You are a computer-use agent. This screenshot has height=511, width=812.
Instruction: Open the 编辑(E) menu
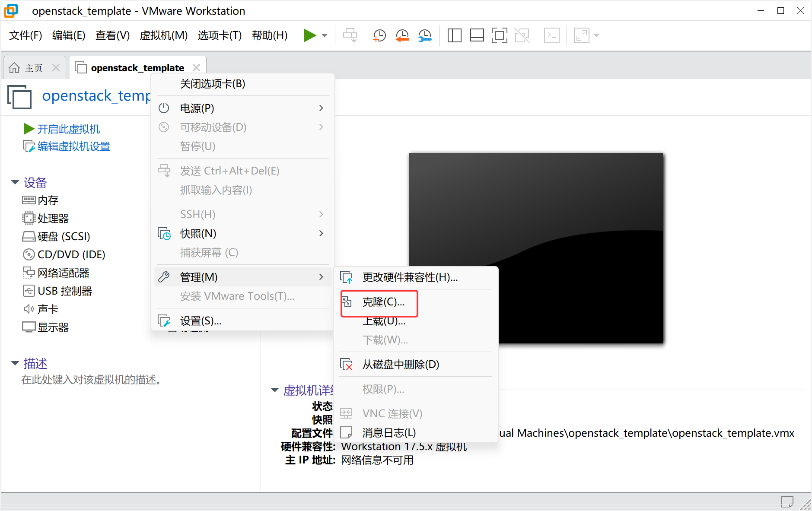point(69,35)
